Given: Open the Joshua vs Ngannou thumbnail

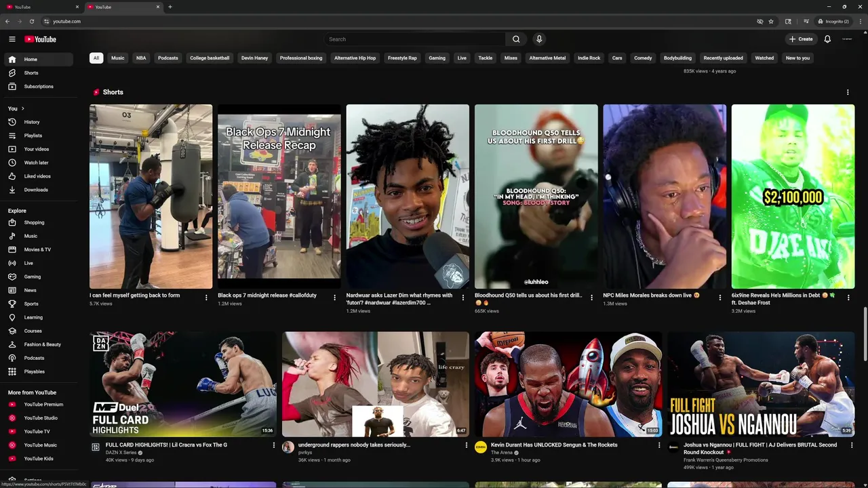Looking at the screenshot, I should point(761,384).
